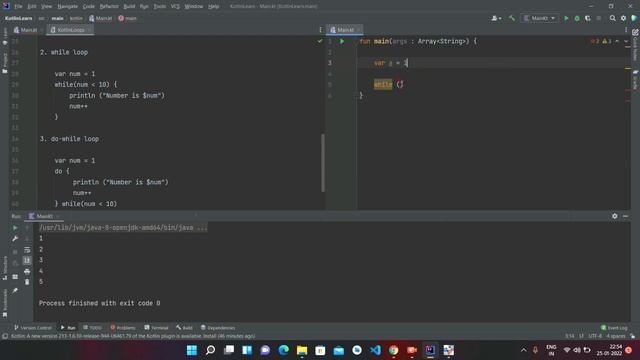Expand MainKt run configuration dropdown

tap(553, 18)
